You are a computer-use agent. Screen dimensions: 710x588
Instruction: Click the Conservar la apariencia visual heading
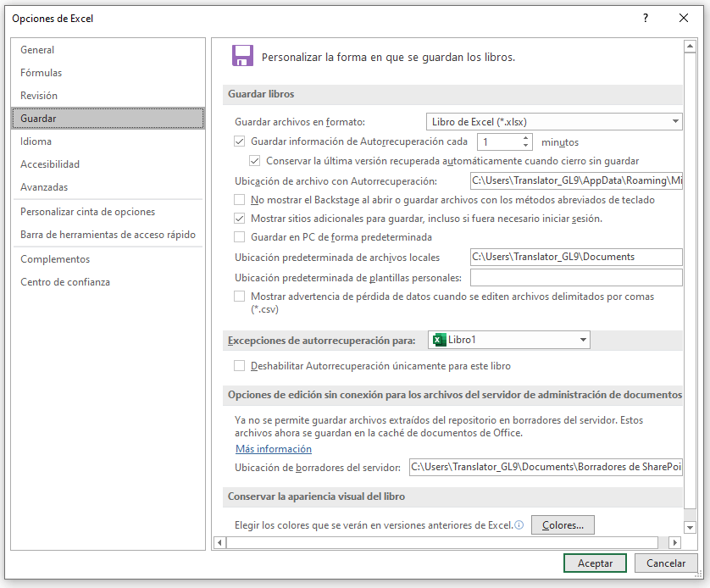pyautogui.click(x=316, y=496)
